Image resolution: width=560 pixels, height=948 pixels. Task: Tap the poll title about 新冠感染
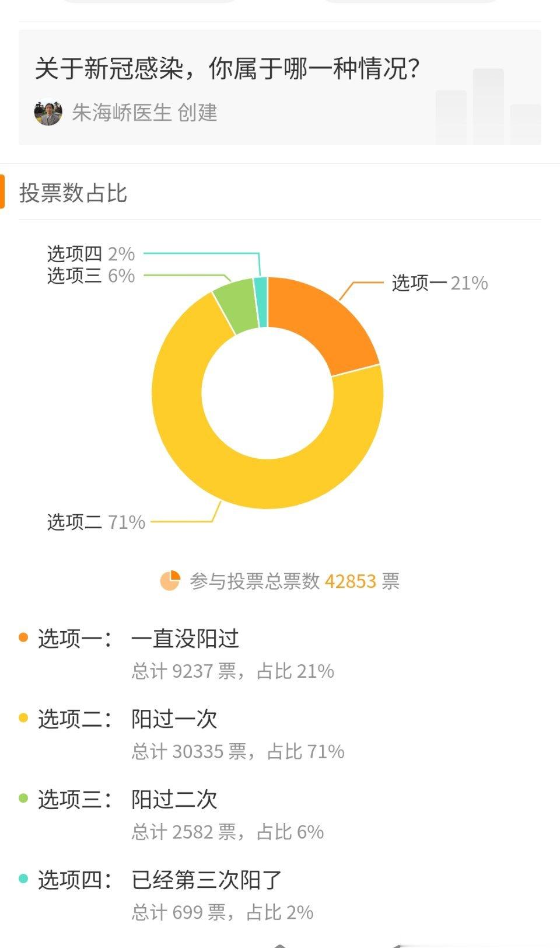227,68
